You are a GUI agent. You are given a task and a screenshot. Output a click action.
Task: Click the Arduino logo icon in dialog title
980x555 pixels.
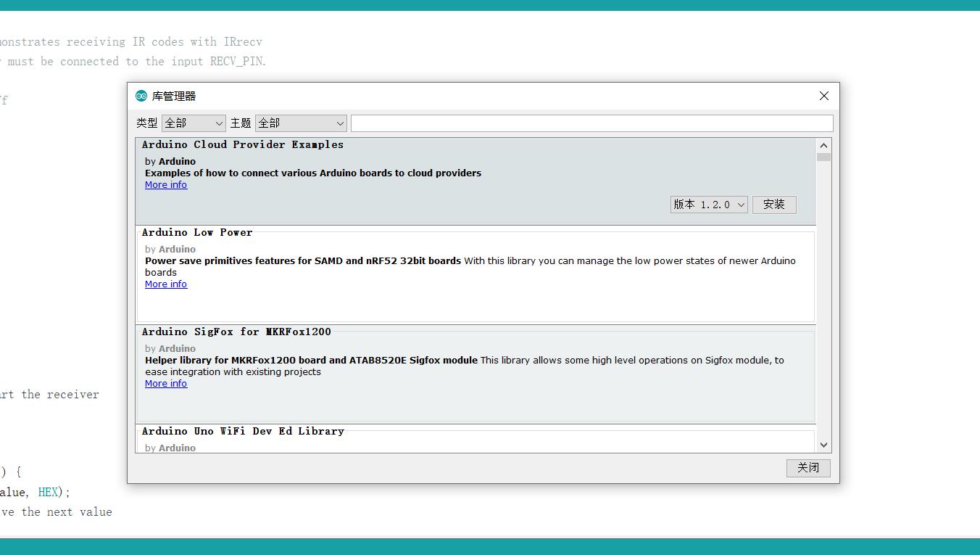pos(141,96)
